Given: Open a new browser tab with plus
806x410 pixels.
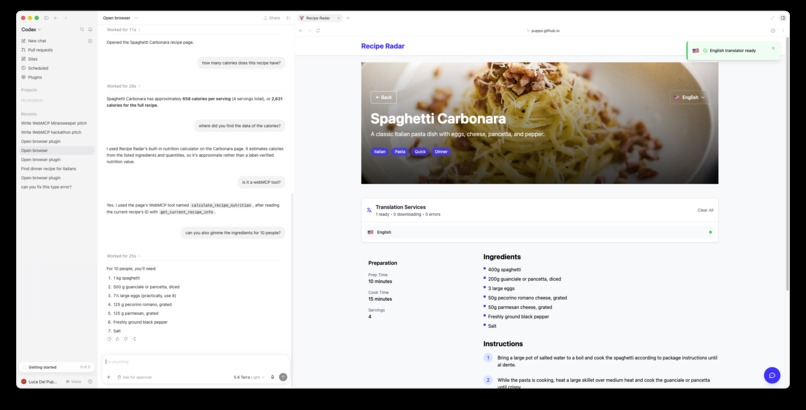Looking at the screenshot, I should pos(348,18).
